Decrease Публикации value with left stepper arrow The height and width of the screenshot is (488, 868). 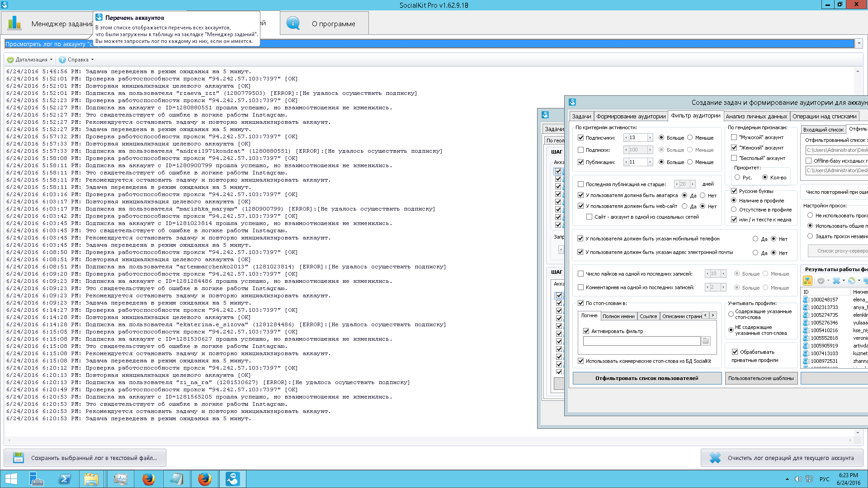626,162
